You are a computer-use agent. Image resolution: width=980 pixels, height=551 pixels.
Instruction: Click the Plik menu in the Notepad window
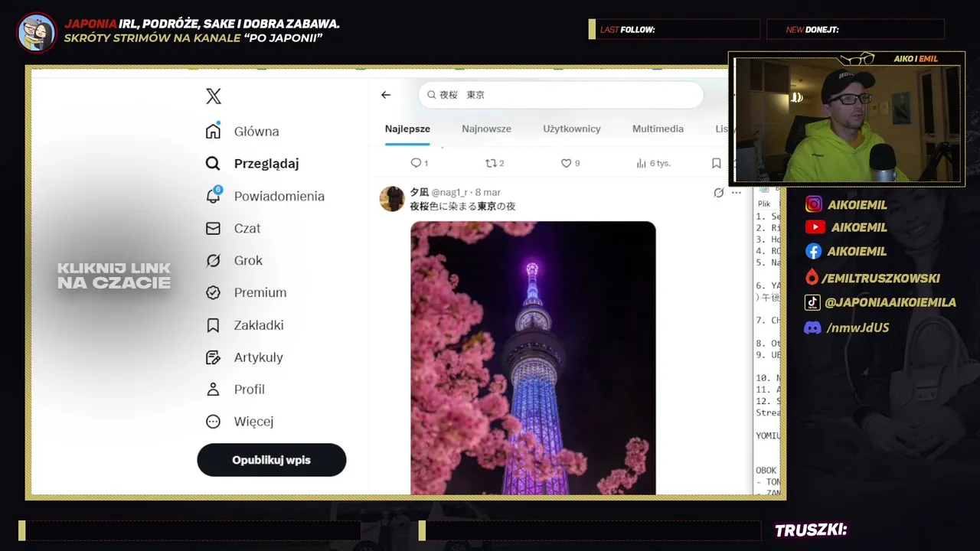coord(764,204)
